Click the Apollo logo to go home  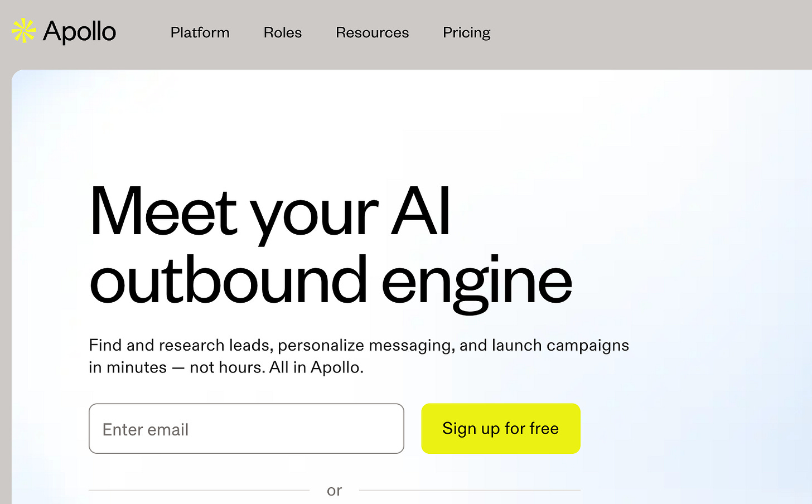63,32
